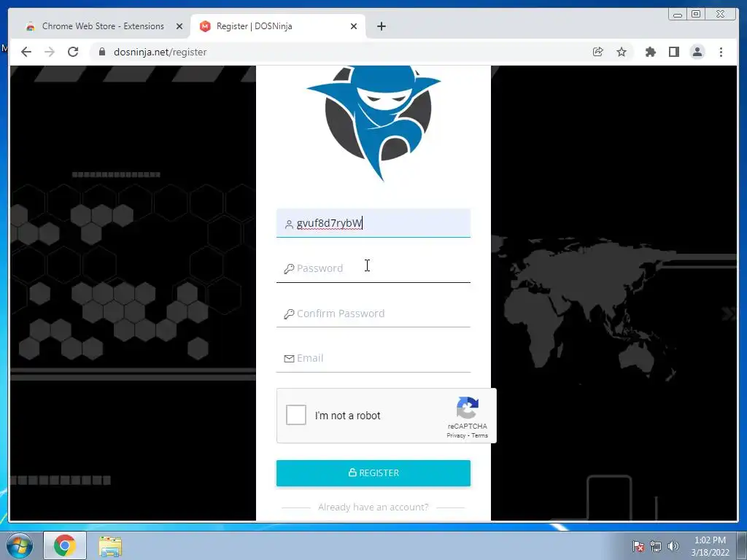Screen dimensions: 747x560
Task: Bookmark this page with the star icon
Action: click(622, 52)
